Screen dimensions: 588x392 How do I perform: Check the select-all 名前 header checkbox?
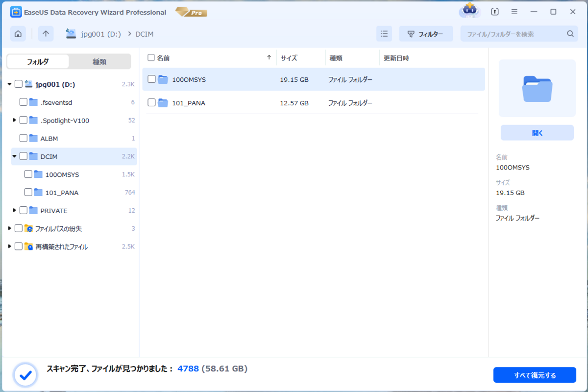[151, 58]
